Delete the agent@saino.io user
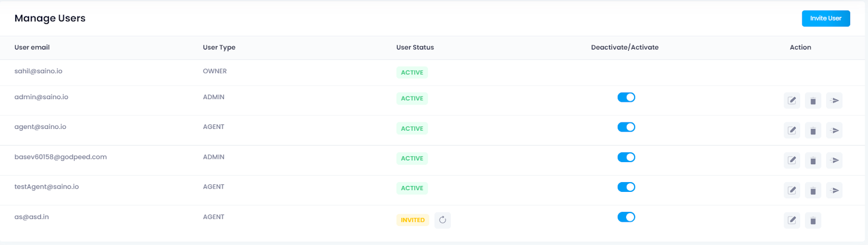The image size is (868, 245). (813, 130)
